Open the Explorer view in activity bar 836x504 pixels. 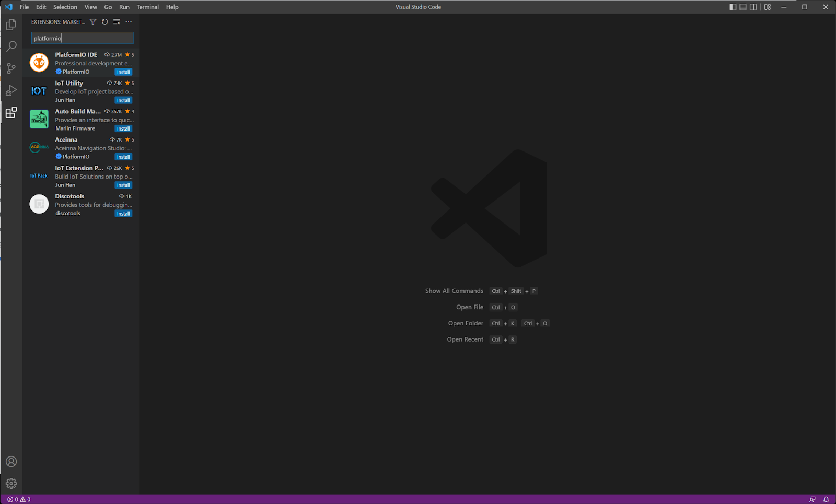point(11,25)
